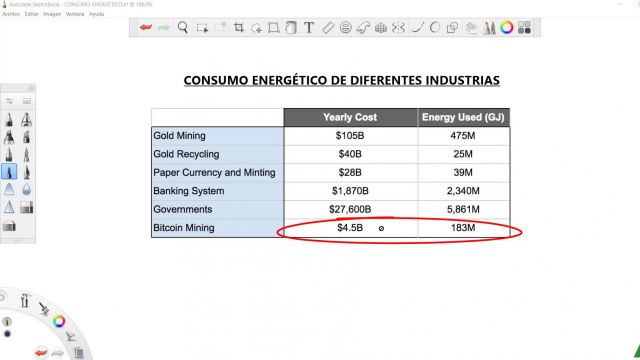640x360 pixels.
Task: Turn on the Perspective guide
Action: click(x=380, y=28)
